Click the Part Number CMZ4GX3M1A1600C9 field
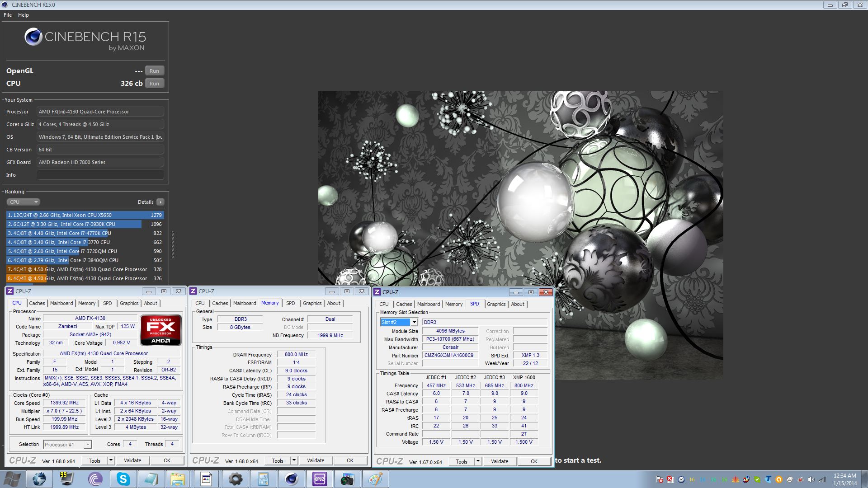Viewport: 868px width, 488px height. pyautogui.click(x=450, y=356)
